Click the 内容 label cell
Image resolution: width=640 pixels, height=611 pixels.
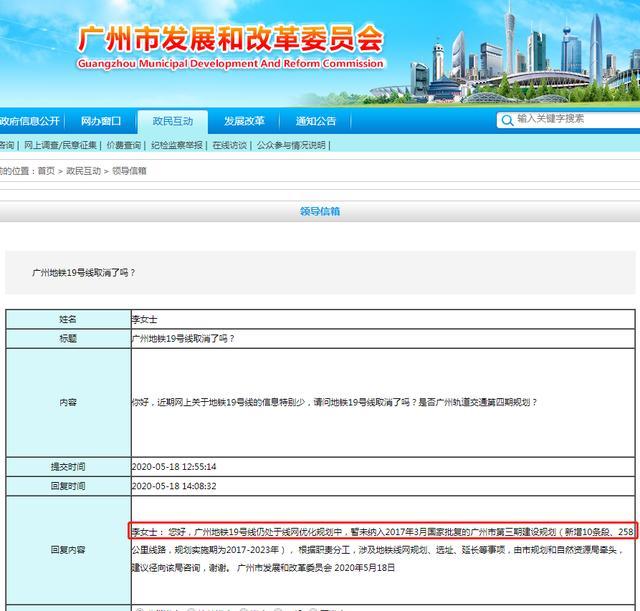pyautogui.click(x=68, y=402)
